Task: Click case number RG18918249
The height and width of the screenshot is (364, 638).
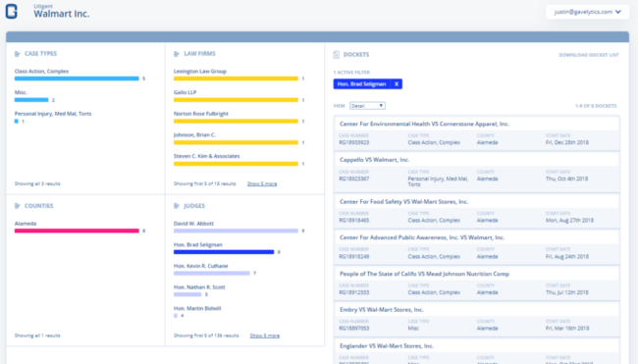Action: point(354,257)
